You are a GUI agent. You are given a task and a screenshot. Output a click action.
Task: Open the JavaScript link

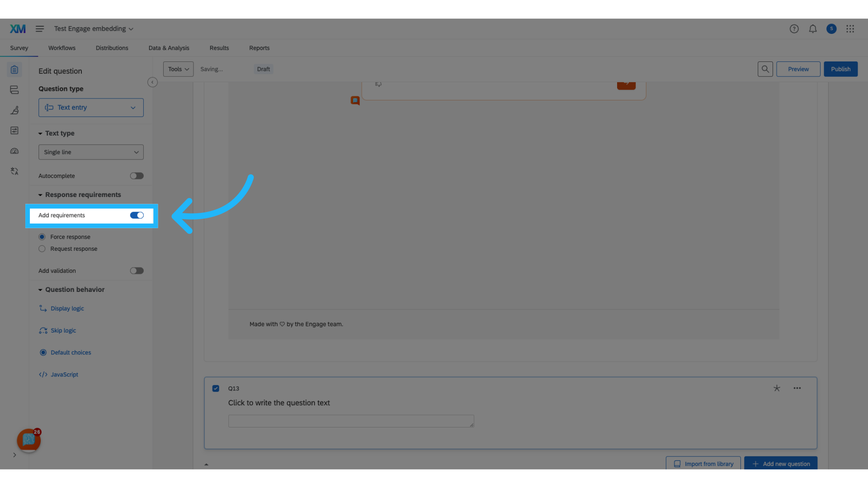[x=59, y=375]
